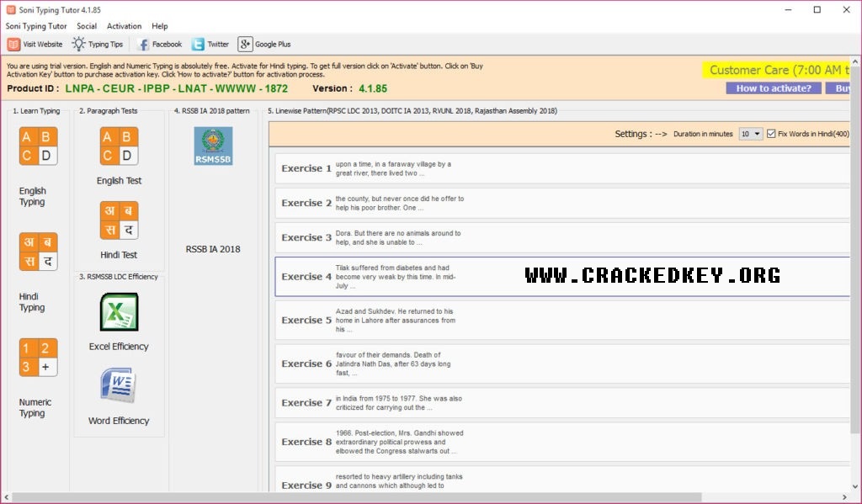Viewport: 862px width, 504px height.
Task: Open the RSMSSB IA 2018 pattern icon
Action: [x=213, y=146]
